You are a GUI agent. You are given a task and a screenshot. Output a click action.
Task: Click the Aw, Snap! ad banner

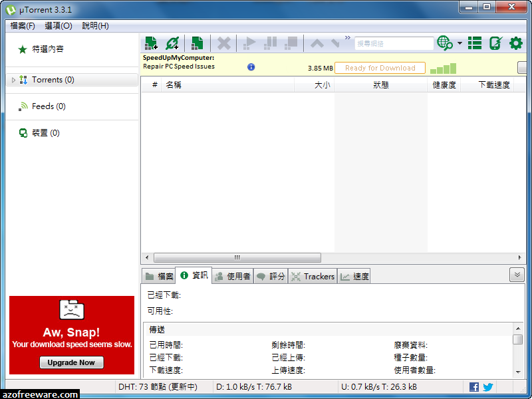click(x=72, y=335)
